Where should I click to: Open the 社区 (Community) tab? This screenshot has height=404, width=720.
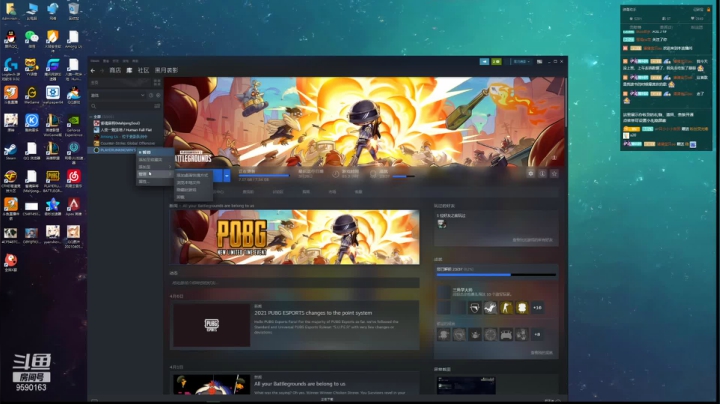click(143, 70)
